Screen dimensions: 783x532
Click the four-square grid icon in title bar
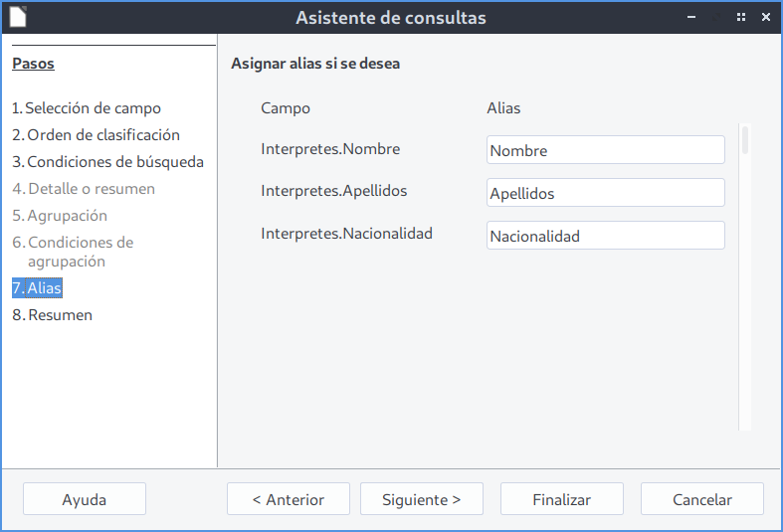click(740, 17)
